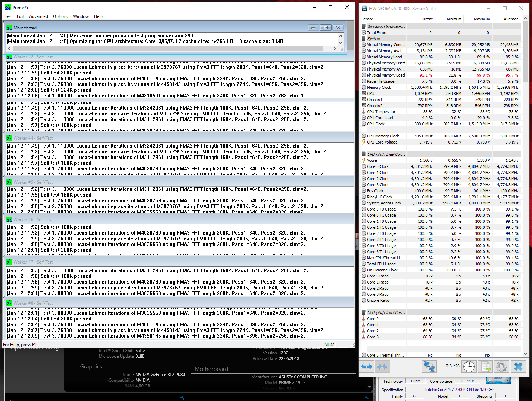Screen dimensions: 532x401
Task: Click the Intel Core i7-7700K specification field
Action: coord(459,390)
